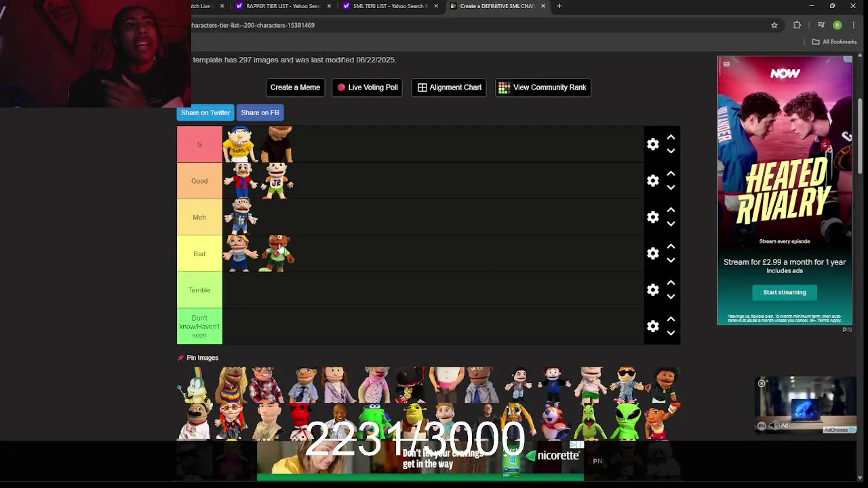The width and height of the screenshot is (868, 488).
Task: Open settings gear for the Good tier row
Action: coord(653,181)
